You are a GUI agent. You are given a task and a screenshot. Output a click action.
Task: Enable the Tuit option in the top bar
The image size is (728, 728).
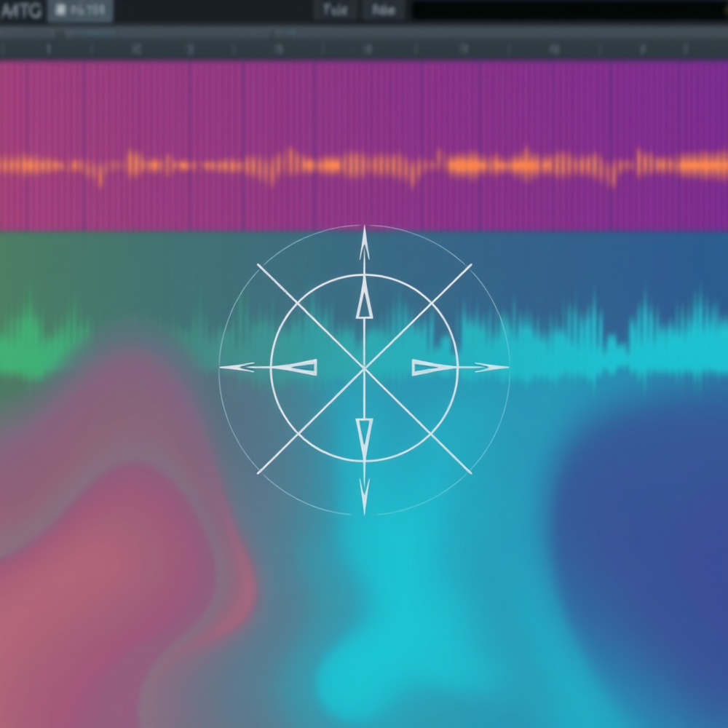click(335, 9)
